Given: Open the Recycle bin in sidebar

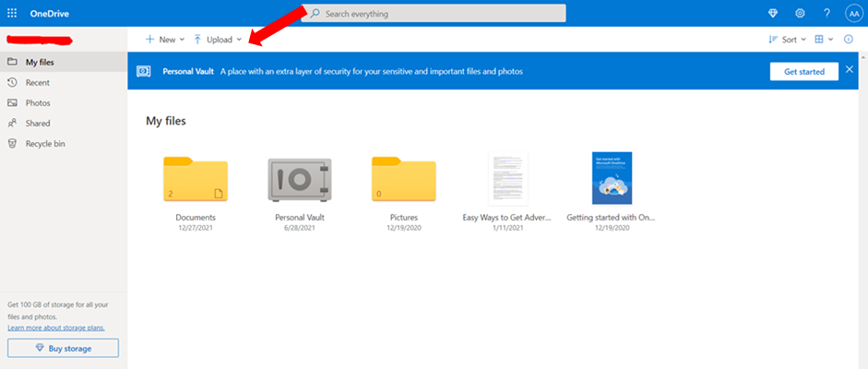Looking at the screenshot, I should pyautogui.click(x=45, y=144).
